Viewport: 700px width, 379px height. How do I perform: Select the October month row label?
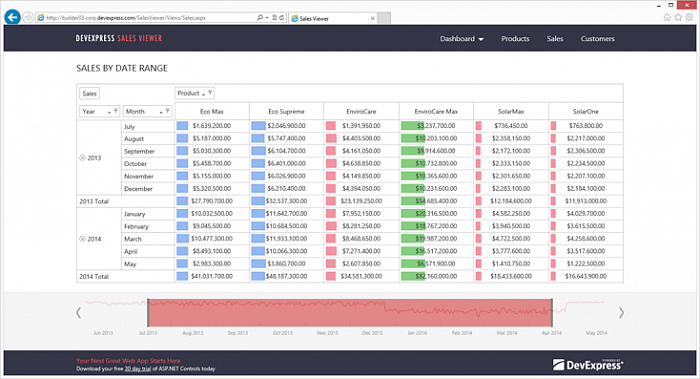pyautogui.click(x=135, y=164)
